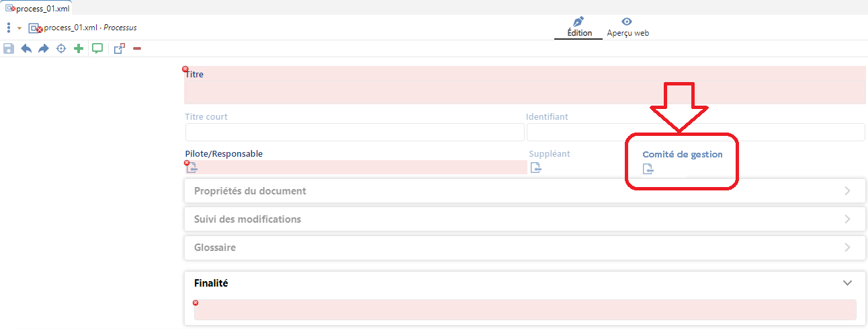Add a comment with speech bubble icon
This screenshot has width=868, height=329.
click(97, 48)
